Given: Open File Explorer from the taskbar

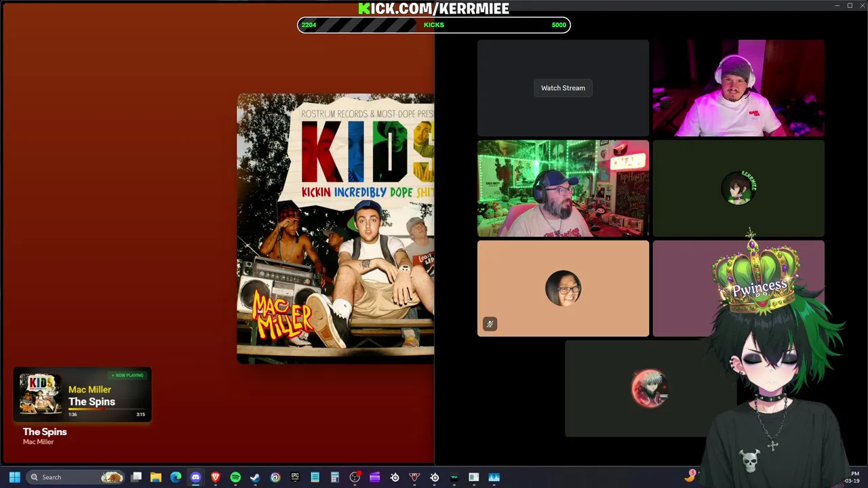Looking at the screenshot, I should [156, 477].
